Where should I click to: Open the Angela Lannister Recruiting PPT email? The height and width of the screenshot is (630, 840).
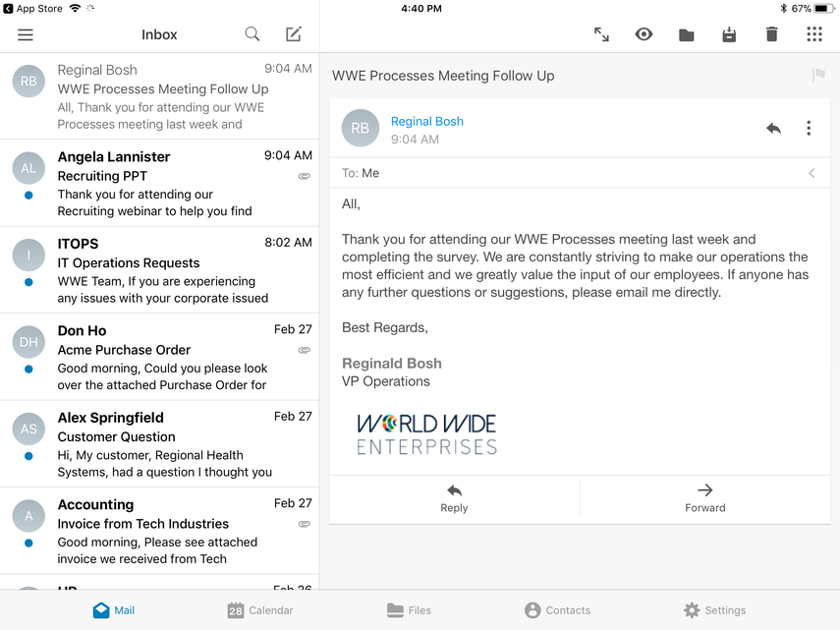click(x=159, y=183)
